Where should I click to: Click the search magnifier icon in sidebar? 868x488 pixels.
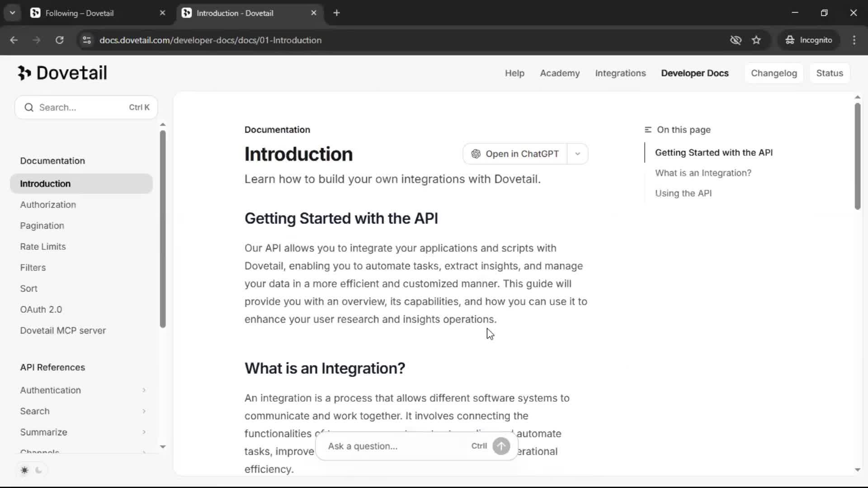(29, 108)
